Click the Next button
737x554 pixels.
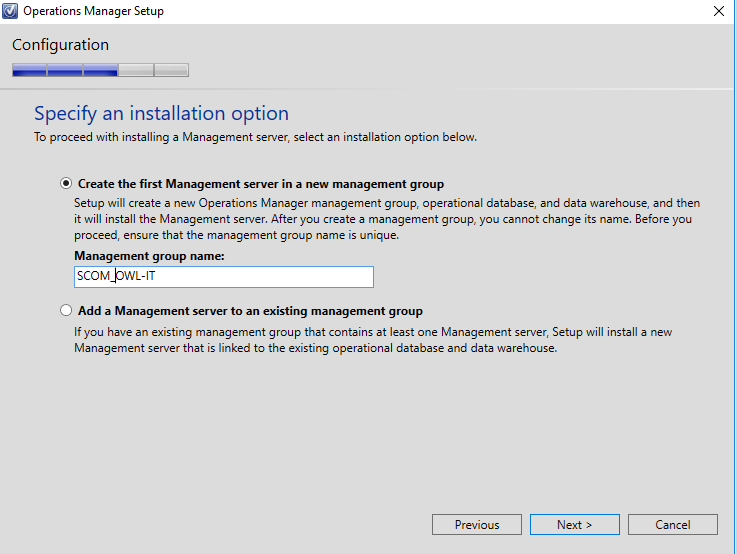point(574,524)
